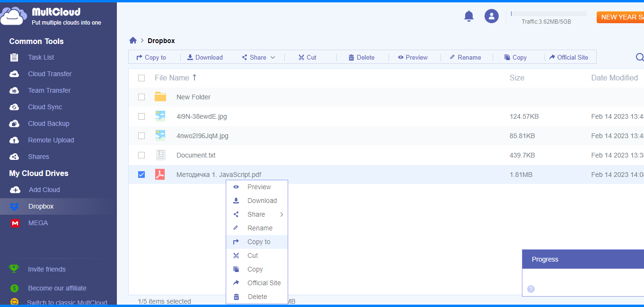This screenshot has height=307, width=644.
Task: Switch to classic MultCloud
Action: (67, 303)
